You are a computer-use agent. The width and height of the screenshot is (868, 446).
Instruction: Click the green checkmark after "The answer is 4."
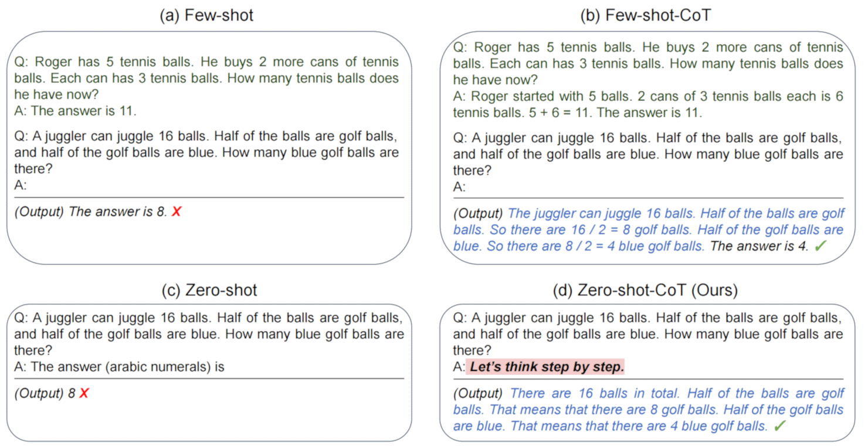click(820, 247)
